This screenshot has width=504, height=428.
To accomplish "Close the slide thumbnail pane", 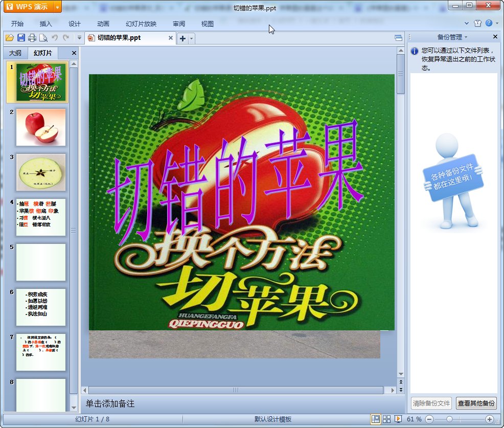I will [x=74, y=53].
